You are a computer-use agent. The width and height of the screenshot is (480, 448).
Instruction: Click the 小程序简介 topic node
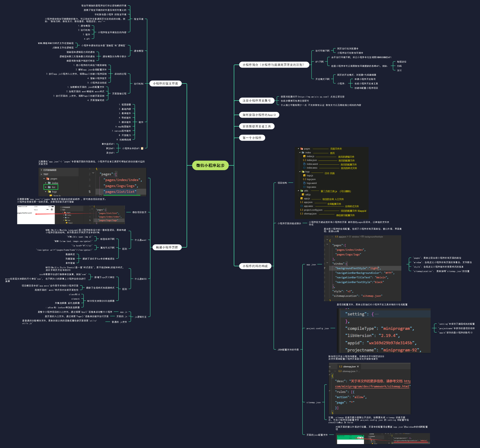274,65
